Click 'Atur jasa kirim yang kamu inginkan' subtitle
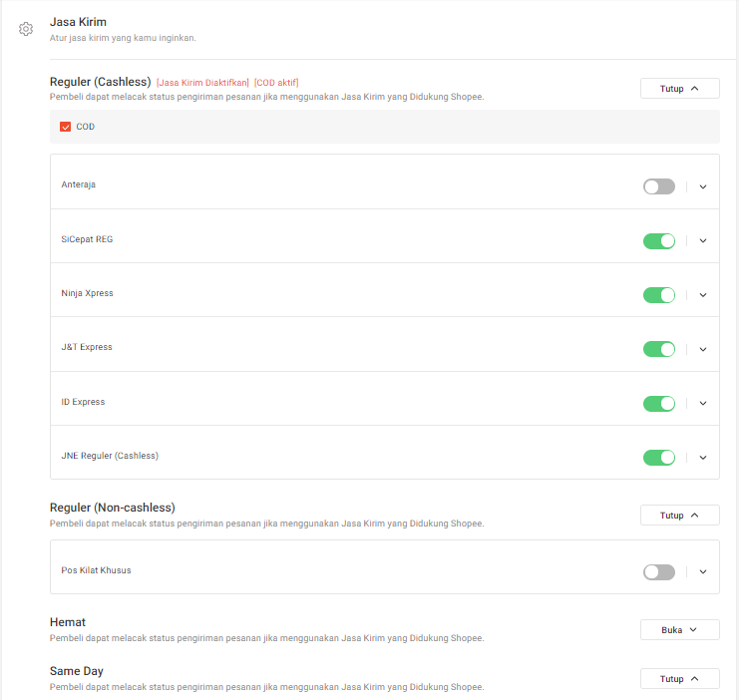 point(123,38)
